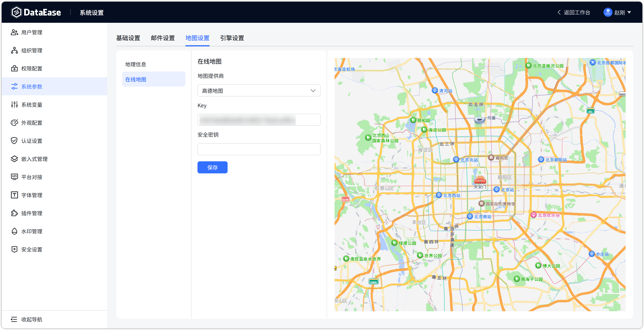The height and width of the screenshot is (330, 644).
Task: Click the 收起导航 label
Action: 32,319
